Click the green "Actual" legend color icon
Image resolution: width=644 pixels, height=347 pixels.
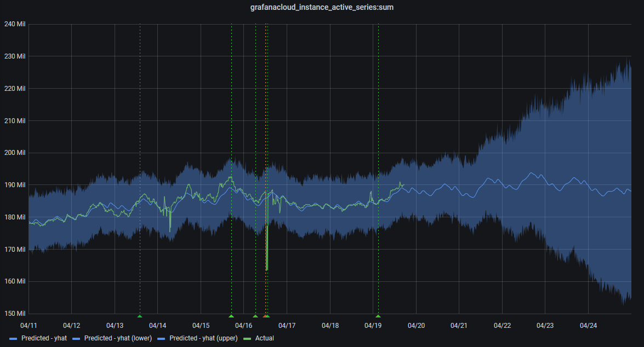point(248,338)
